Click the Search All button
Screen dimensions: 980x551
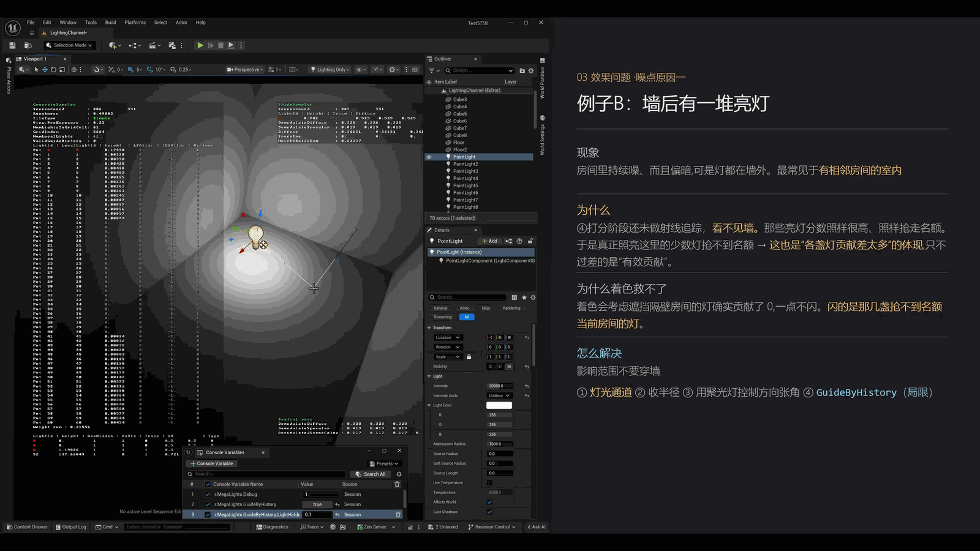371,474
